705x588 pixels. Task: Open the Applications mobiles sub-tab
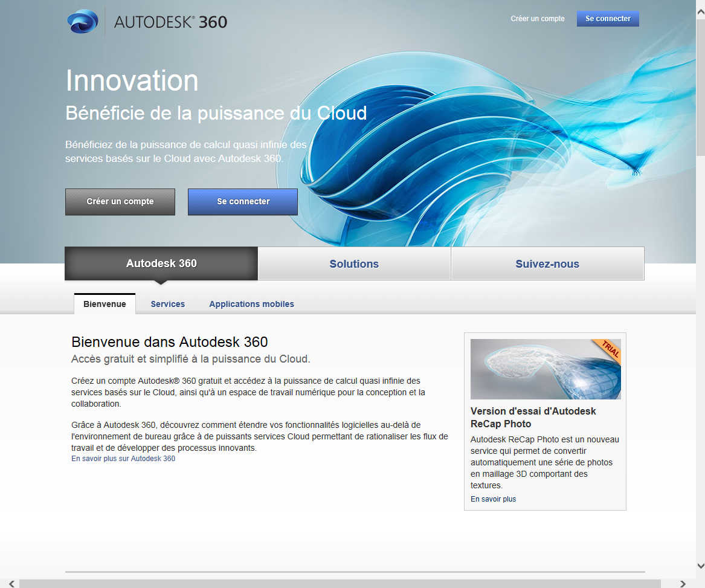251,304
